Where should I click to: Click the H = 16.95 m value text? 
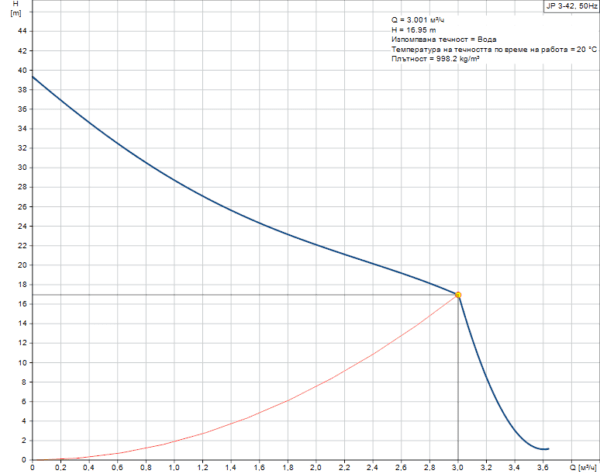point(413,30)
